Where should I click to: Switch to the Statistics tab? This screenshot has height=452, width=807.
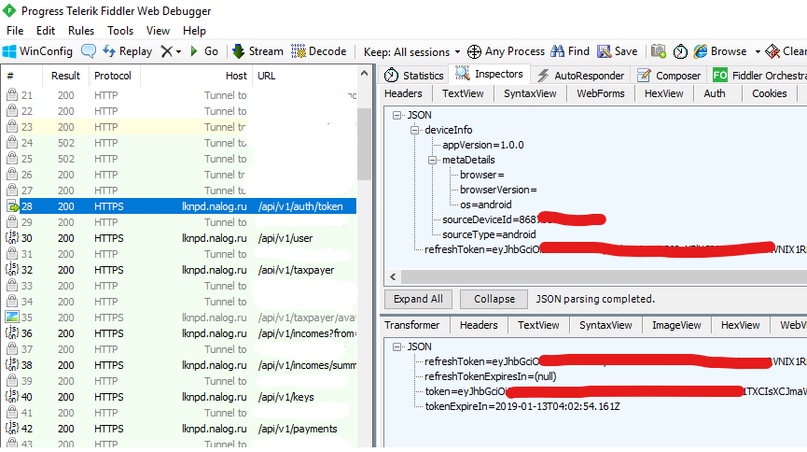(414, 75)
